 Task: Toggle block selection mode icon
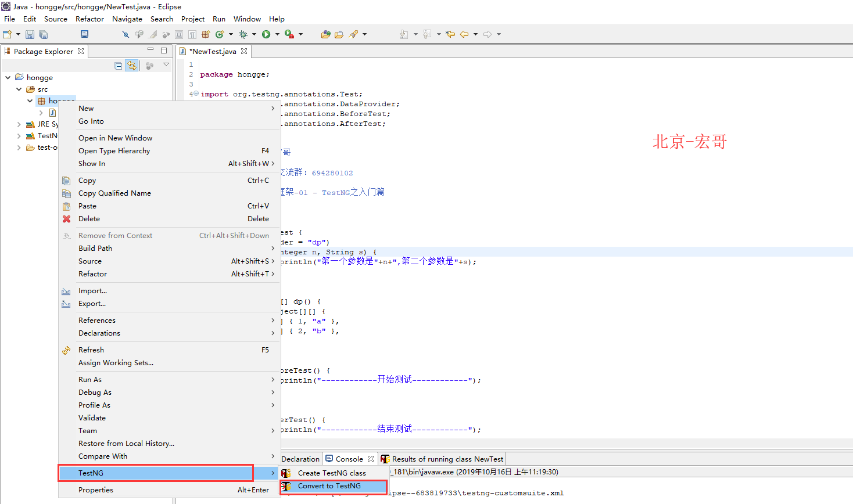(179, 34)
